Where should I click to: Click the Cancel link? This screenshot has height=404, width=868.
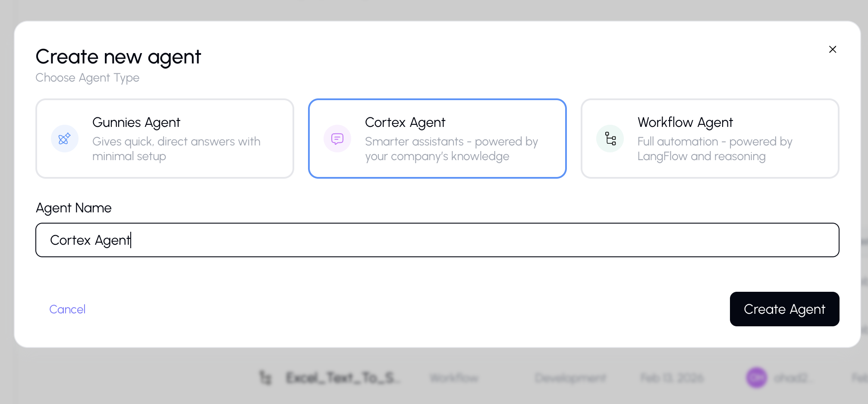tap(67, 309)
